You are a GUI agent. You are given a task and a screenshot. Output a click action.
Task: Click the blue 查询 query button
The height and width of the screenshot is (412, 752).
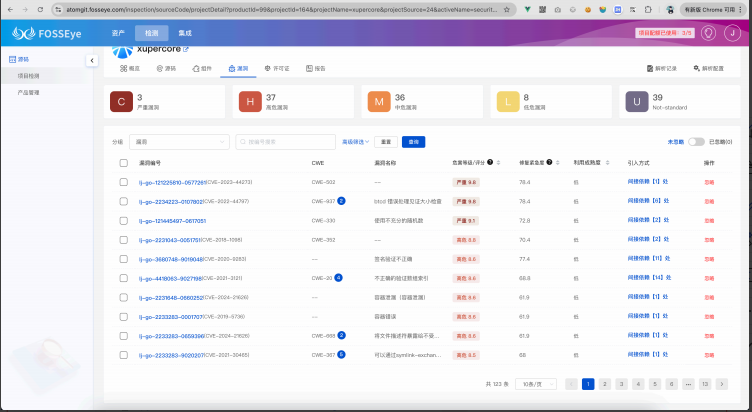pos(413,142)
